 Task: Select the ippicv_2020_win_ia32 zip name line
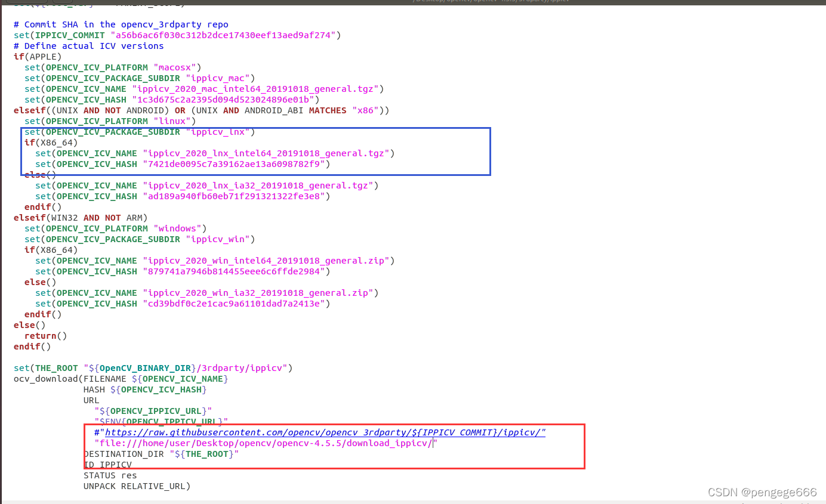207,293
